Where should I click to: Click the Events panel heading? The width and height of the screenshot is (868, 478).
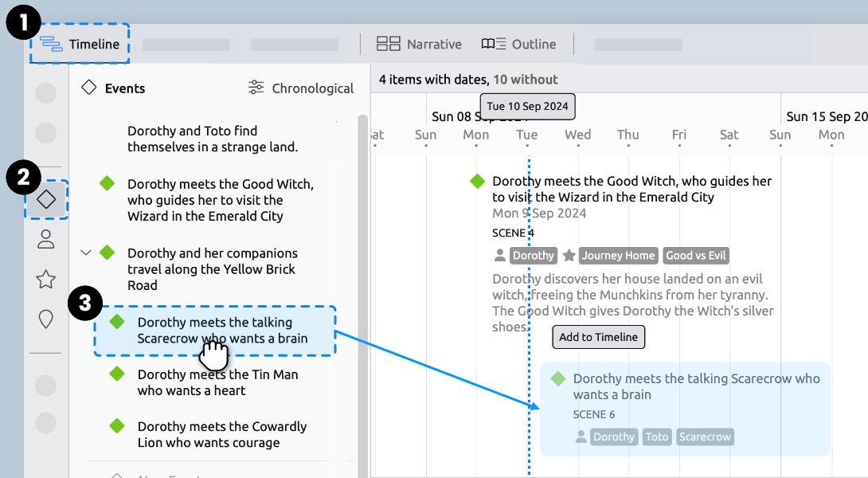coord(125,88)
